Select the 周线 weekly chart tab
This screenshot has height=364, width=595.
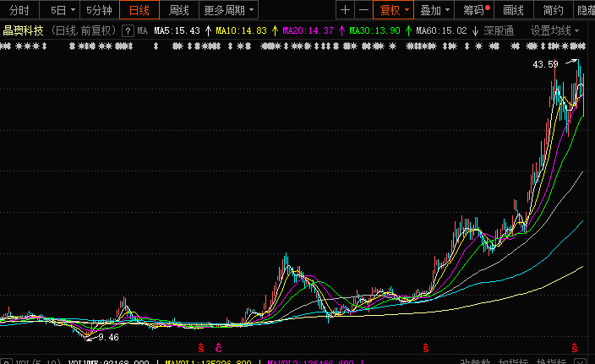[178, 10]
